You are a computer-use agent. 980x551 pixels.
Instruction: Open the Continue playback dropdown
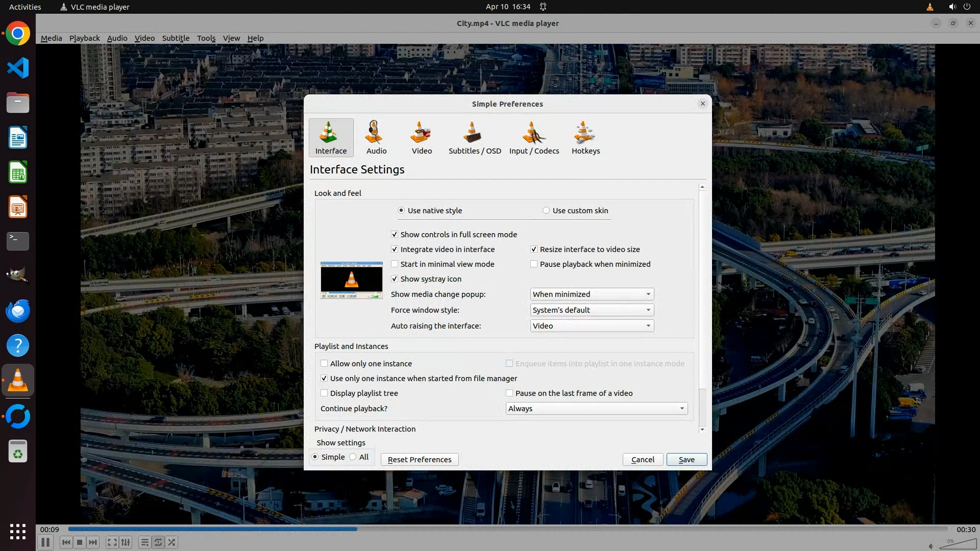pyautogui.click(x=596, y=409)
